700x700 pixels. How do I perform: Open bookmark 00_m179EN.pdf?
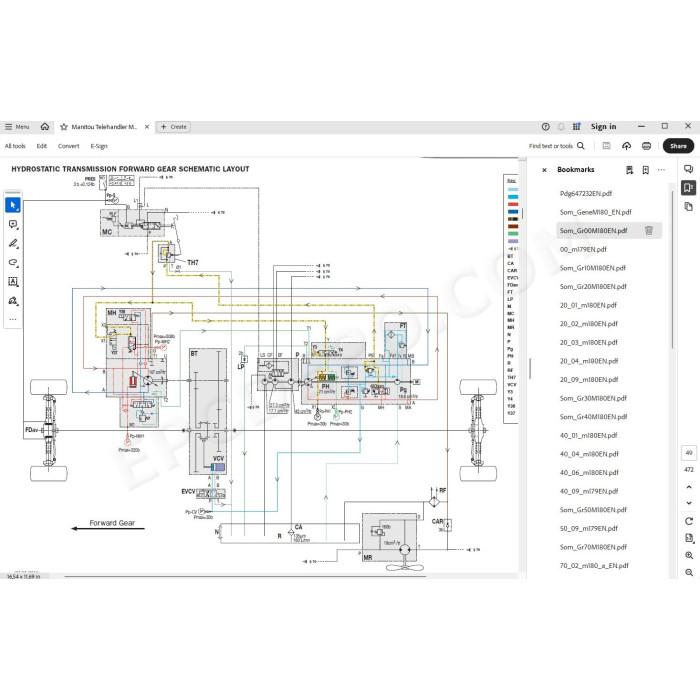coord(583,250)
